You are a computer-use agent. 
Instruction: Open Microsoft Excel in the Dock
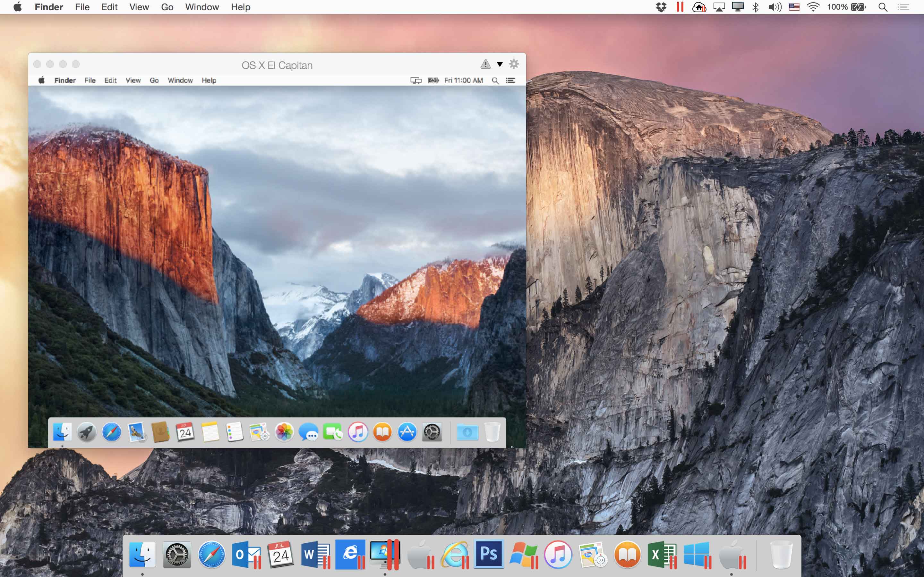[662, 554]
